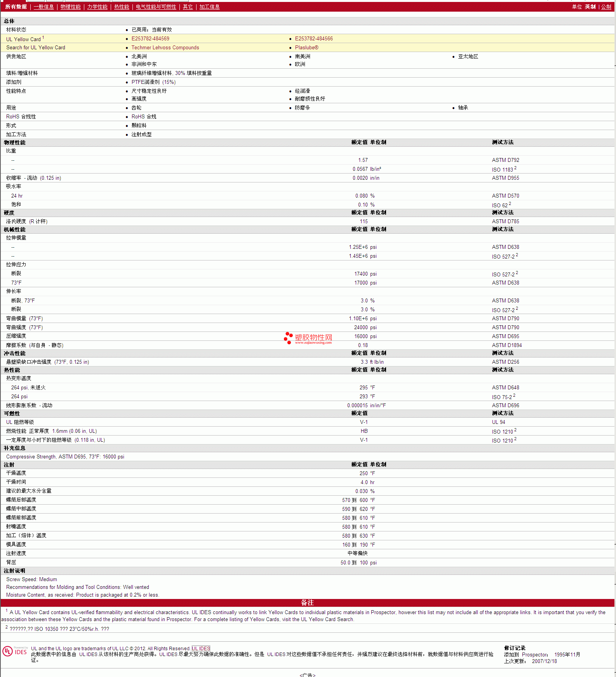Click the ASTM D696 test method
The image size is (616, 677).
[505, 405]
